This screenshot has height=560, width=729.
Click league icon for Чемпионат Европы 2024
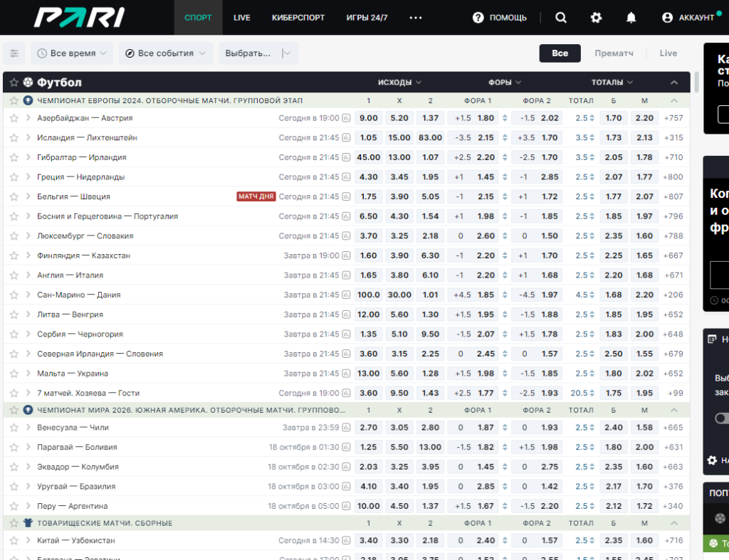point(28,100)
